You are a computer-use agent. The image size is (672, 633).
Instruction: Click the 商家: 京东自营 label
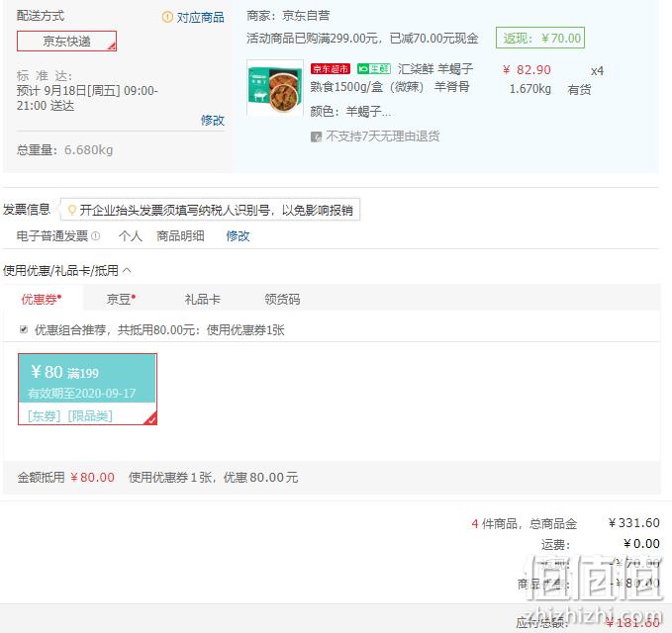[288, 16]
